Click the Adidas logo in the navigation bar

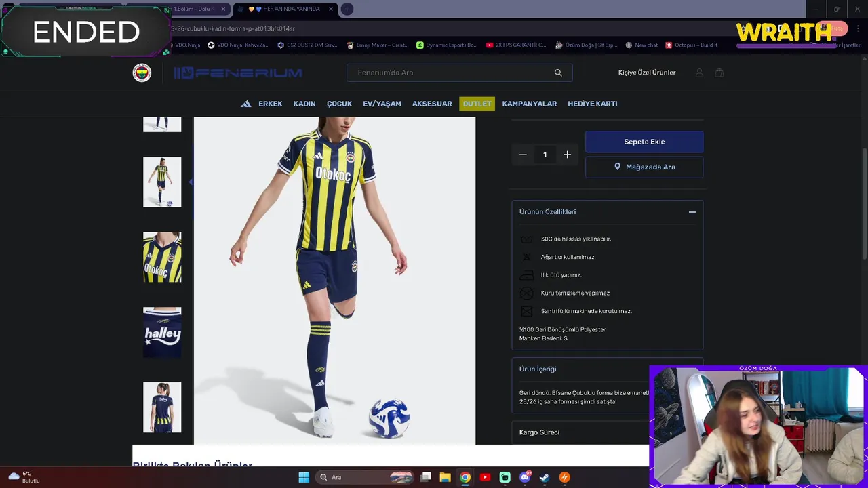tap(245, 104)
